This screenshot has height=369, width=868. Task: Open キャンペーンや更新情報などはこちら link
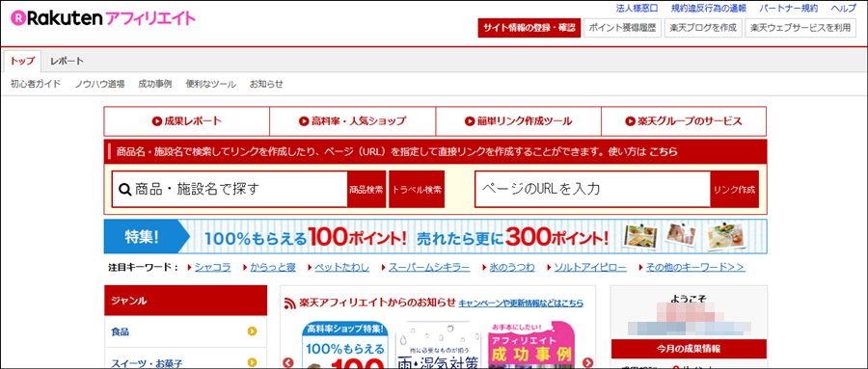click(x=521, y=303)
